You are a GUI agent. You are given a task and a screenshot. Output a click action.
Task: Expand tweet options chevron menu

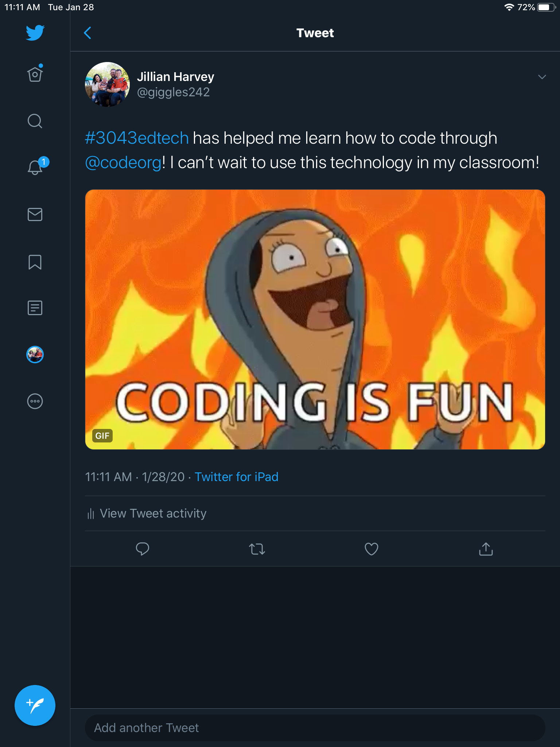pos(542,77)
